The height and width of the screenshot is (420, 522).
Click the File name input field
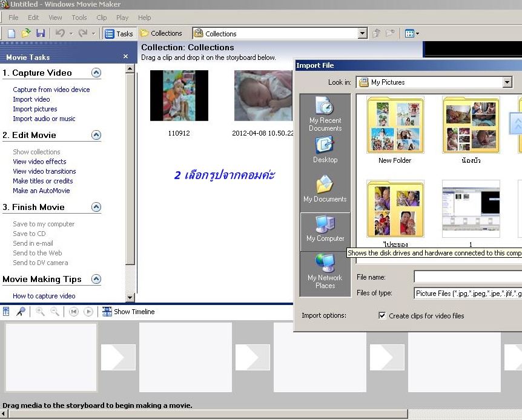click(x=467, y=277)
